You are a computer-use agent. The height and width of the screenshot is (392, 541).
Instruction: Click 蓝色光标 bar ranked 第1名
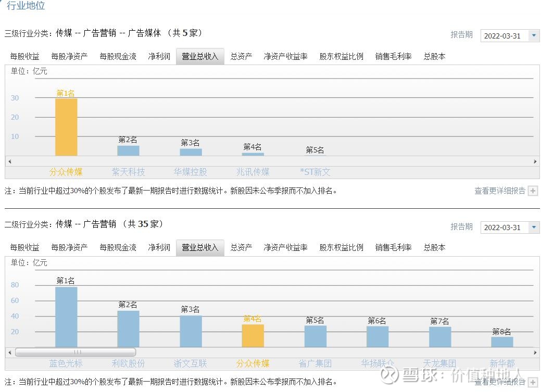[x=66, y=317]
